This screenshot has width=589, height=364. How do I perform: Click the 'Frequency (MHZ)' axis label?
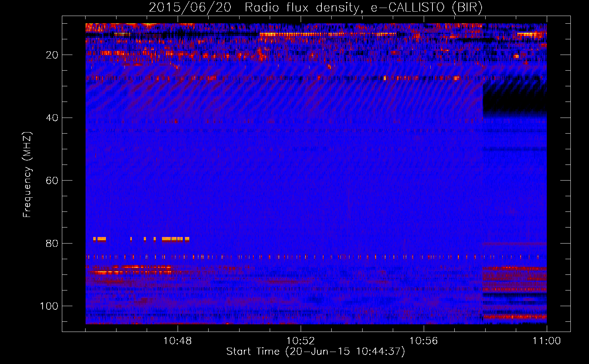pos(27,174)
